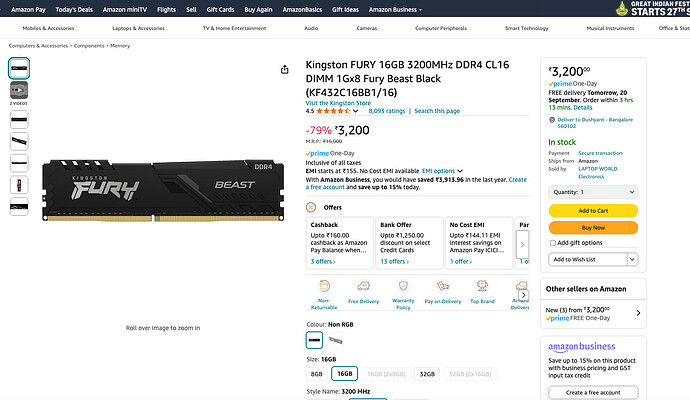Open Amazon miniTV in the top nav
The height and width of the screenshot is (400, 690).
click(x=125, y=9)
